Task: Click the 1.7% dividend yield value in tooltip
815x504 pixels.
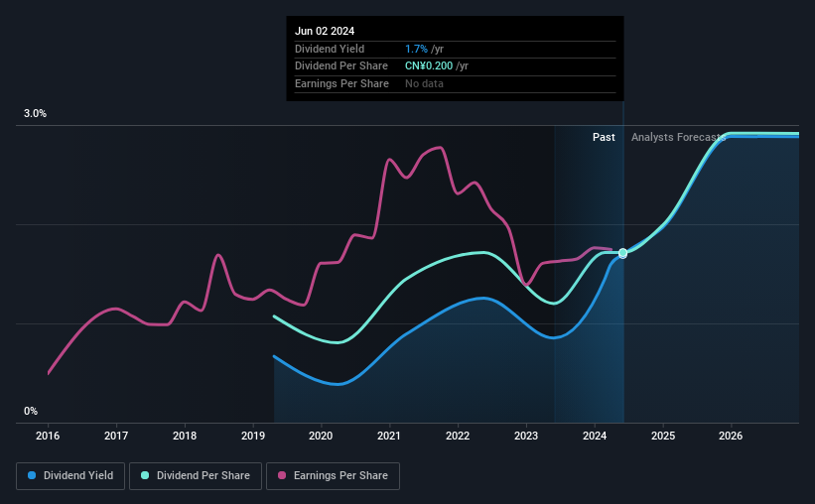Action: (x=416, y=49)
